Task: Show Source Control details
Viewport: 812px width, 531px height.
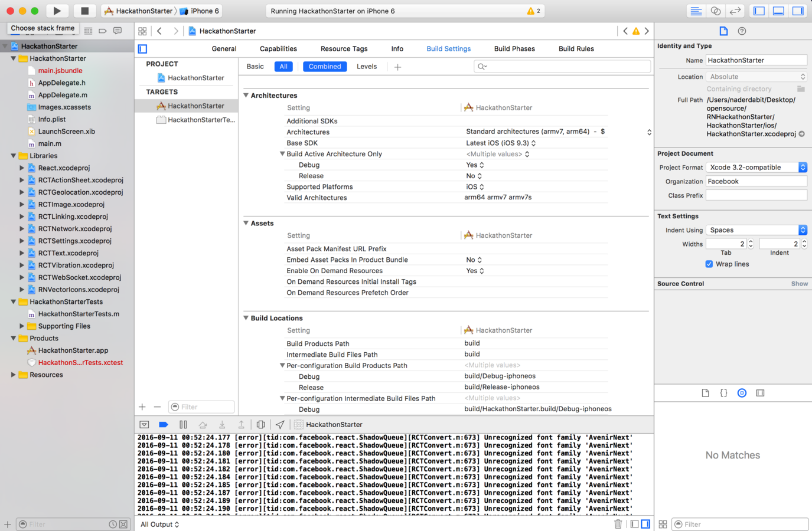Action: 799,284
